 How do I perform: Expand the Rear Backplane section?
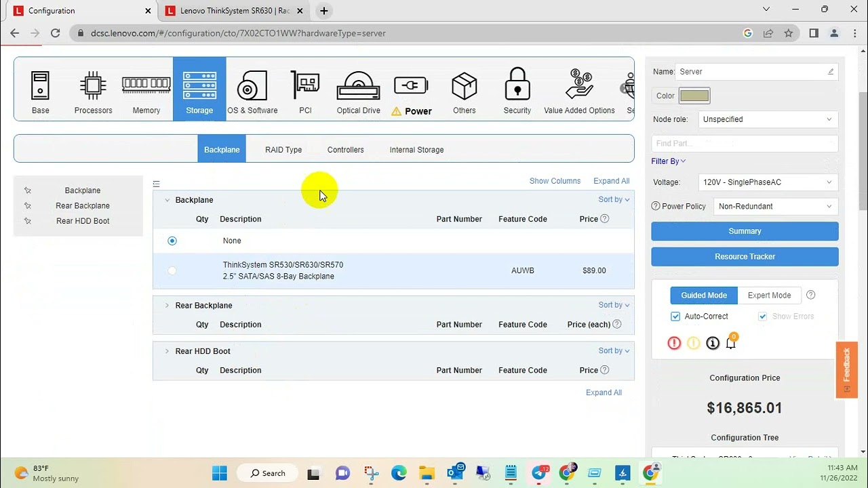(x=167, y=305)
